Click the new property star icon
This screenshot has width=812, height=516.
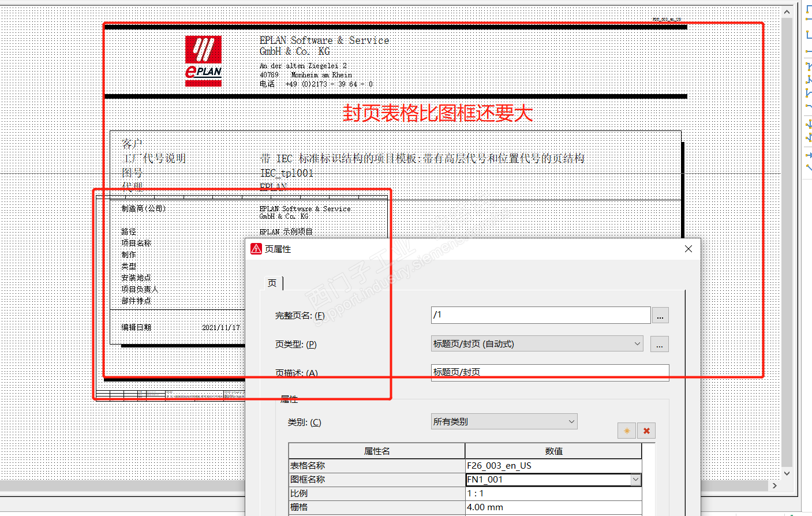627,431
